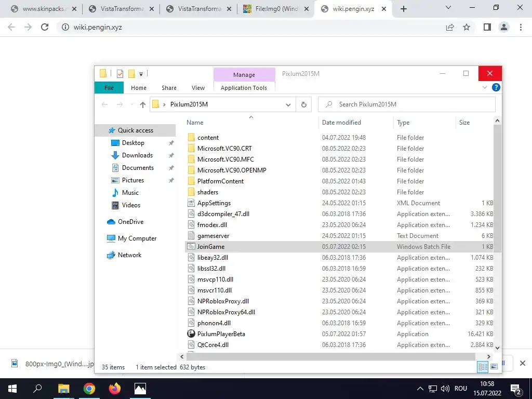Screen dimensions: 532x399
Task: Select OneDrive in navigation pane
Action: pyautogui.click(x=130, y=222)
